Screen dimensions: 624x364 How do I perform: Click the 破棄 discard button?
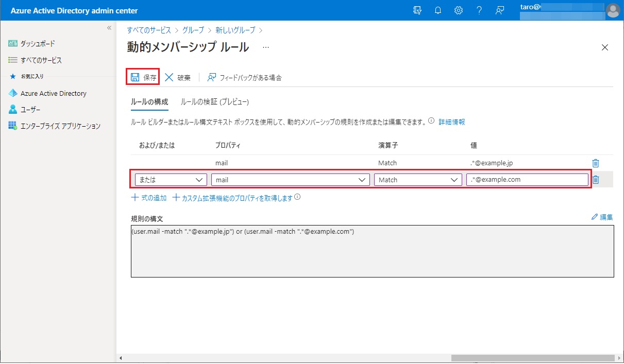178,78
